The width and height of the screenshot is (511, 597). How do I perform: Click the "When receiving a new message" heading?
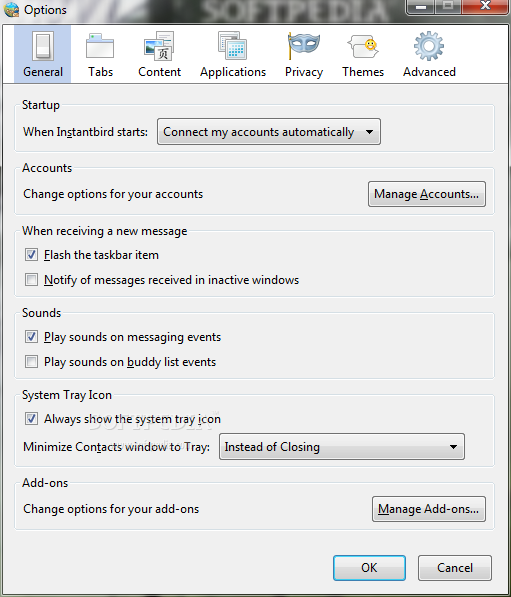[x=104, y=231]
